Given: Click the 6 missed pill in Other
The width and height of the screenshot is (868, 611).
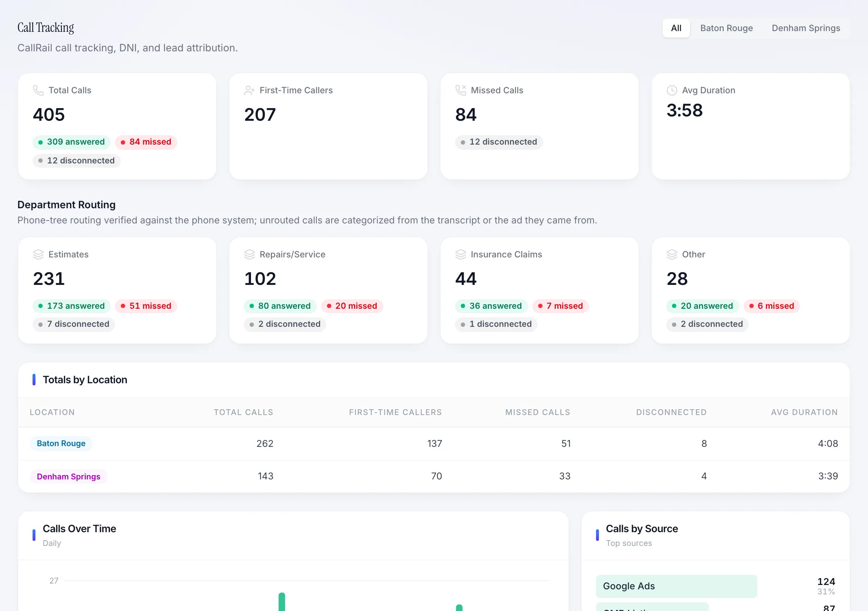Looking at the screenshot, I should [x=771, y=306].
